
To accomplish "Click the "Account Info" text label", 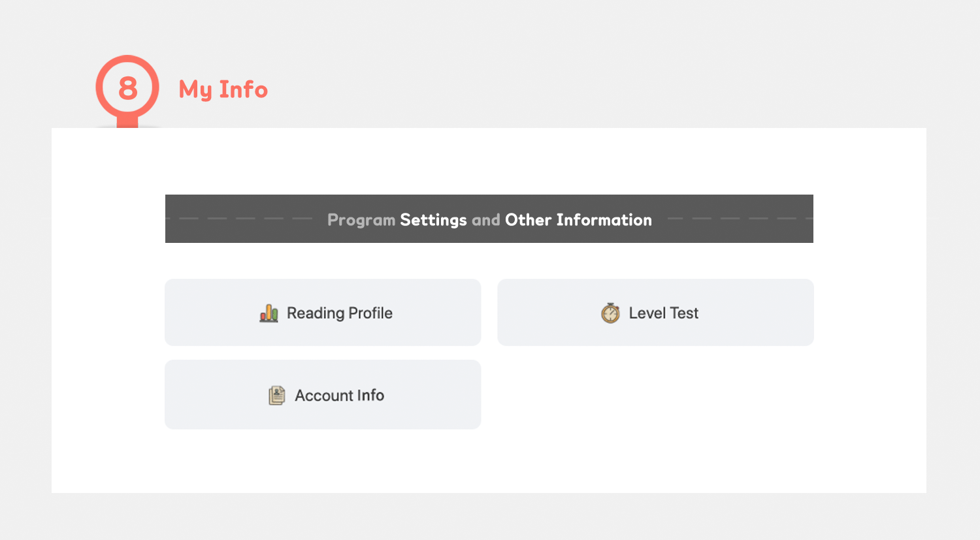I will 339,395.
